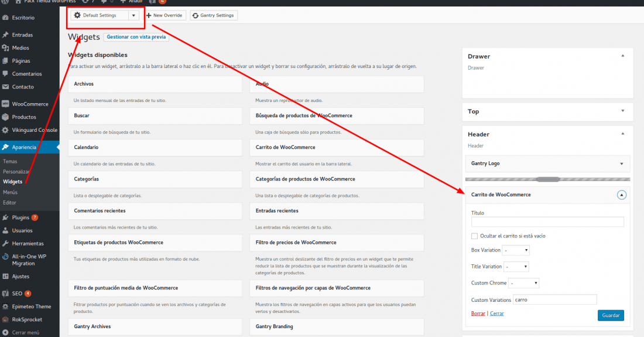The image size is (644, 337).
Task: Click the Custom Variations input field
Action: (x=555, y=299)
